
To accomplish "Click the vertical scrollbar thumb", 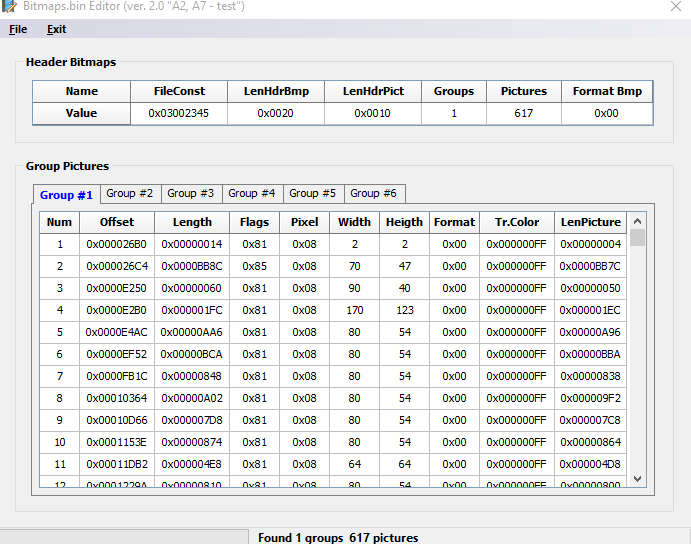I will pyautogui.click(x=637, y=238).
